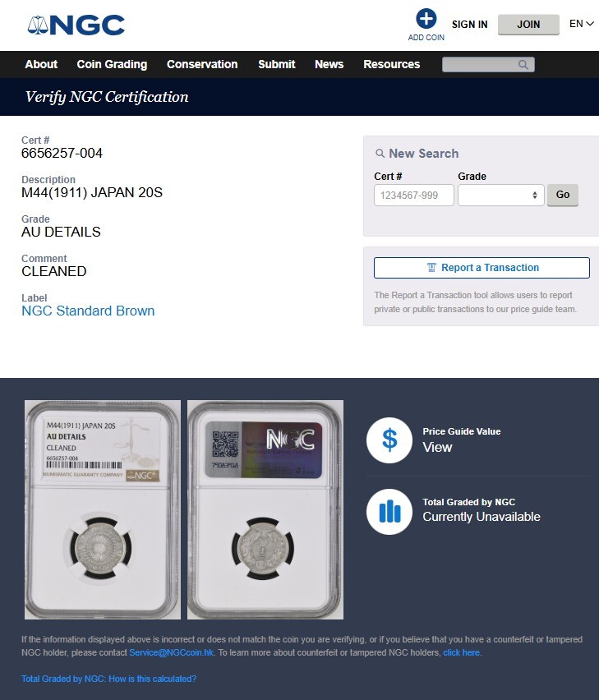Click the Go button
599x700 pixels.
click(x=563, y=195)
